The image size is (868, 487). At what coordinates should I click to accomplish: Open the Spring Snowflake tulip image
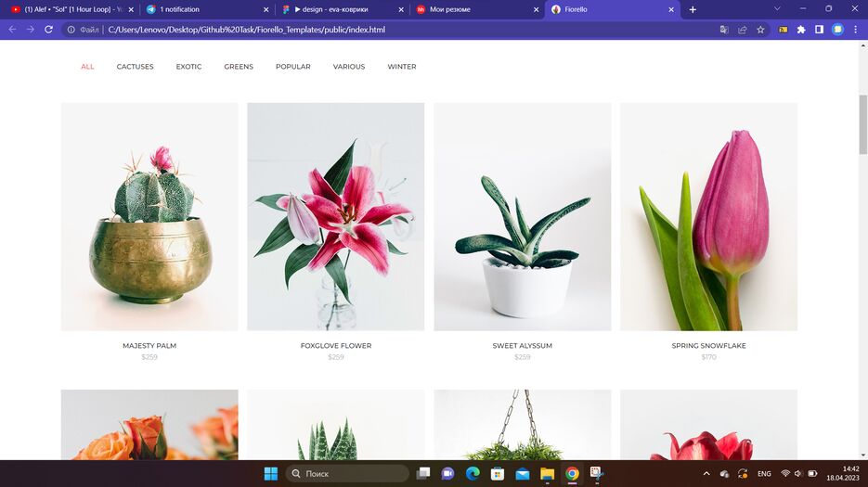[x=708, y=216]
